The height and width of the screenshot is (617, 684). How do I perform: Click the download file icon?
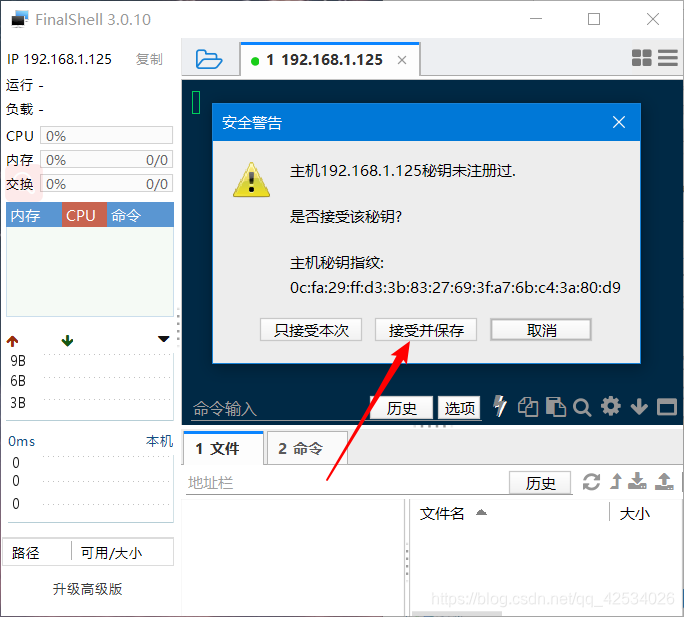click(637, 481)
